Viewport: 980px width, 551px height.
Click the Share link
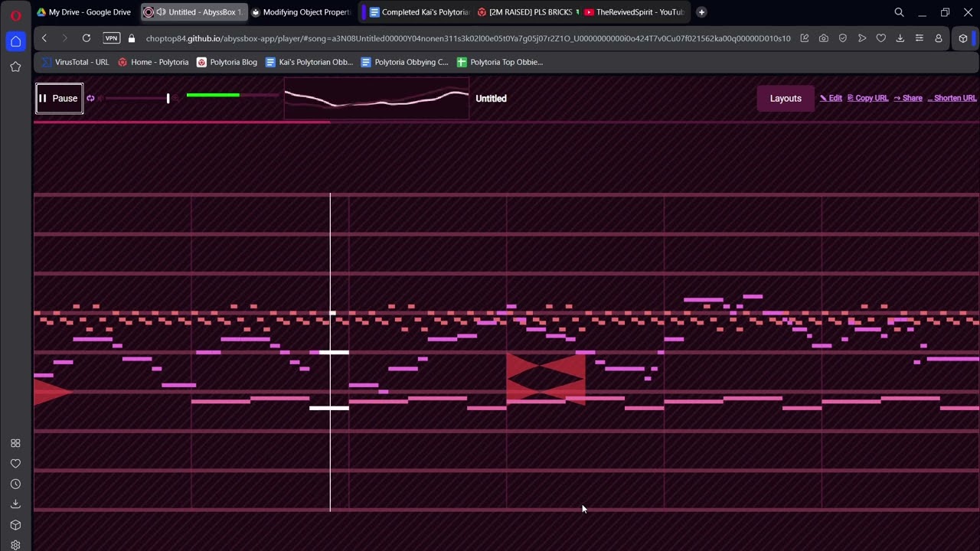(908, 98)
